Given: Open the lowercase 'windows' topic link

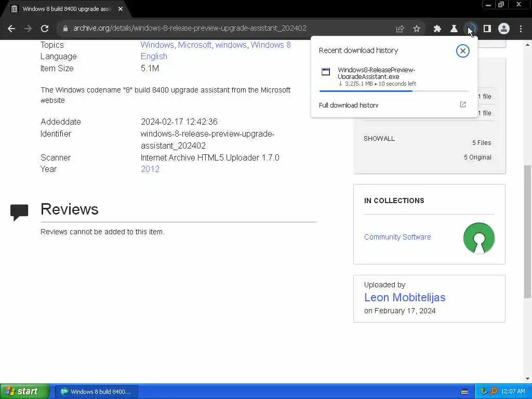Looking at the screenshot, I should tap(231, 45).
